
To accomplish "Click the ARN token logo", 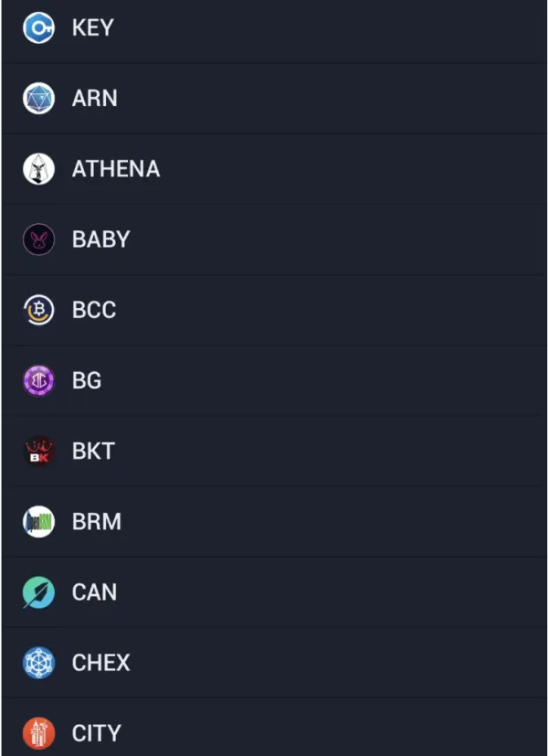I will click(x=38, y=98).
